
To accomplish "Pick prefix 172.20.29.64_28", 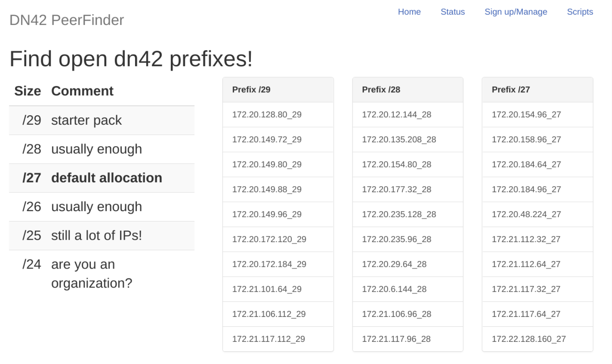I will pos(408,264).
